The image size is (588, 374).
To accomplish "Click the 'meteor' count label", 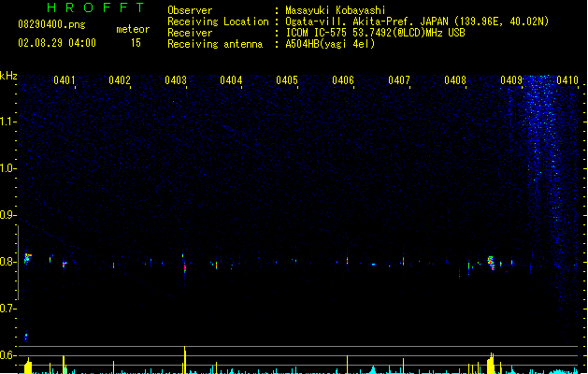I will point(133,29).
